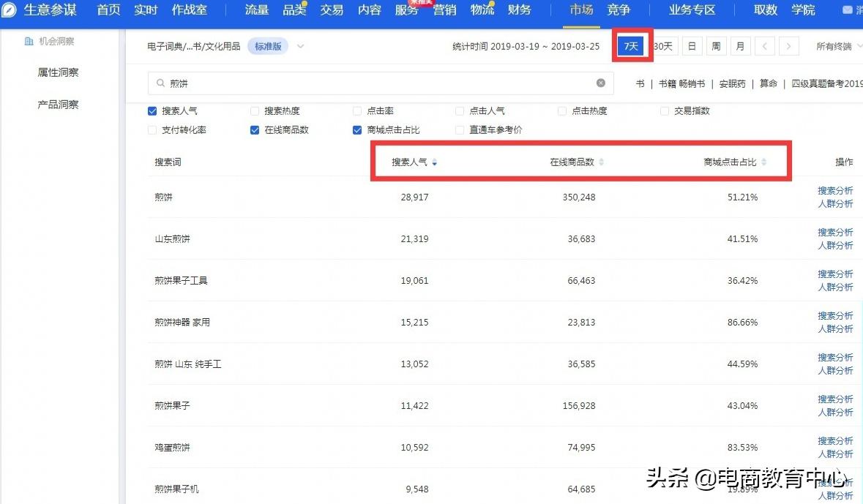Viewport: 863px width, 504px height.
Task: Click the 生意参谋 logo icon
Action: (x=10, y=10)
